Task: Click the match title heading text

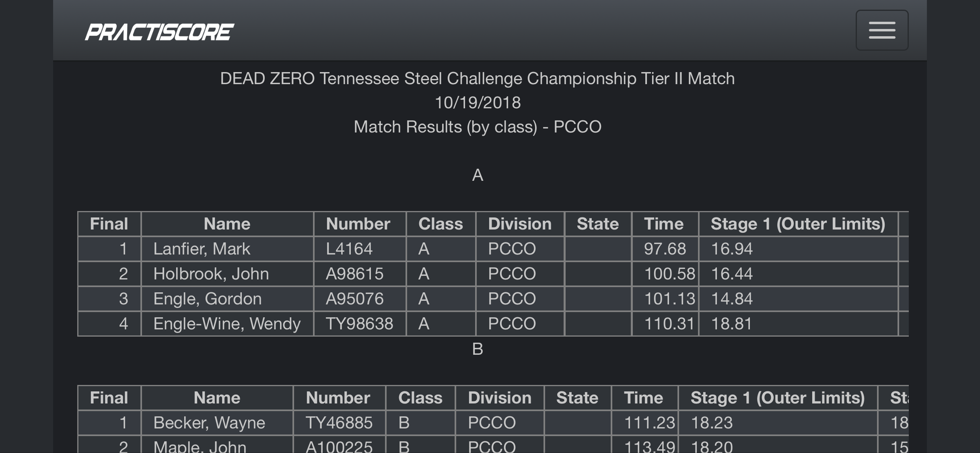Action: click(478, 79)
